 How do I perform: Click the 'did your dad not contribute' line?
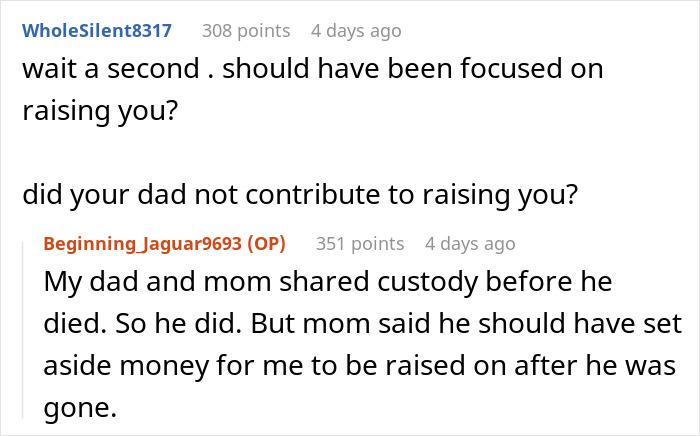pos(300,192)
